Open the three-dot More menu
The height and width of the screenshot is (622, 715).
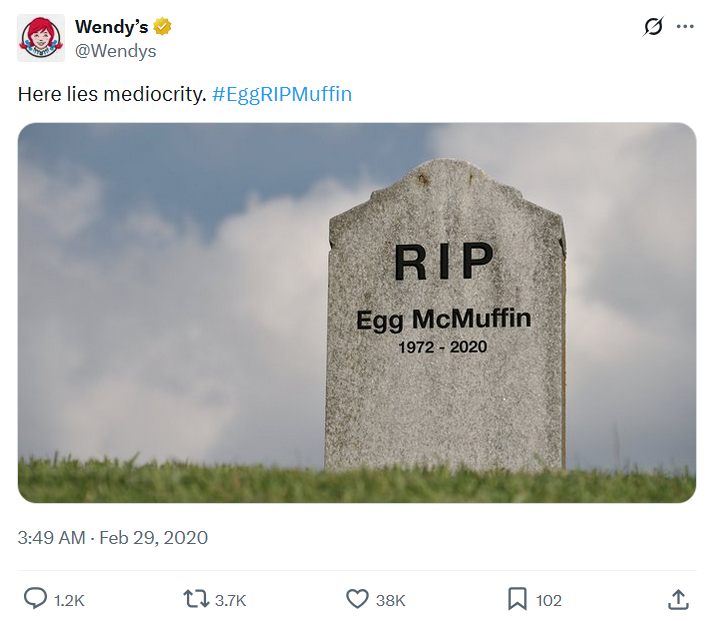[685, 27]
